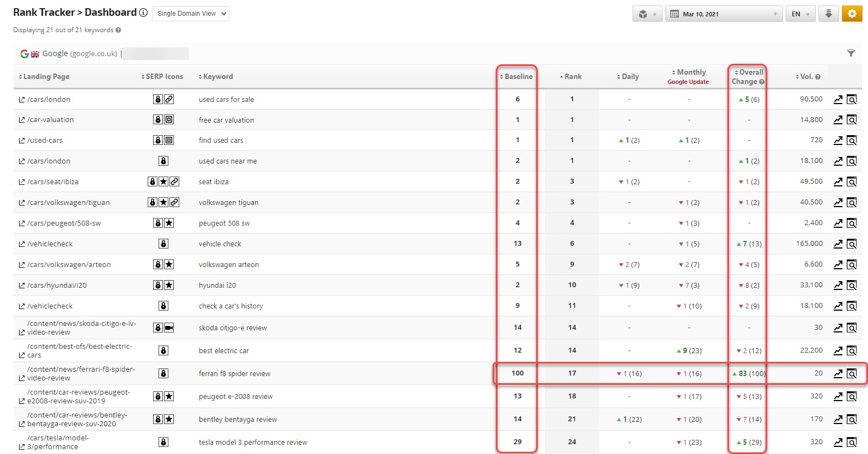This screenshot has width=868, height=454.
Task: Open the orange gear settings button
Action: pos(852,14)
